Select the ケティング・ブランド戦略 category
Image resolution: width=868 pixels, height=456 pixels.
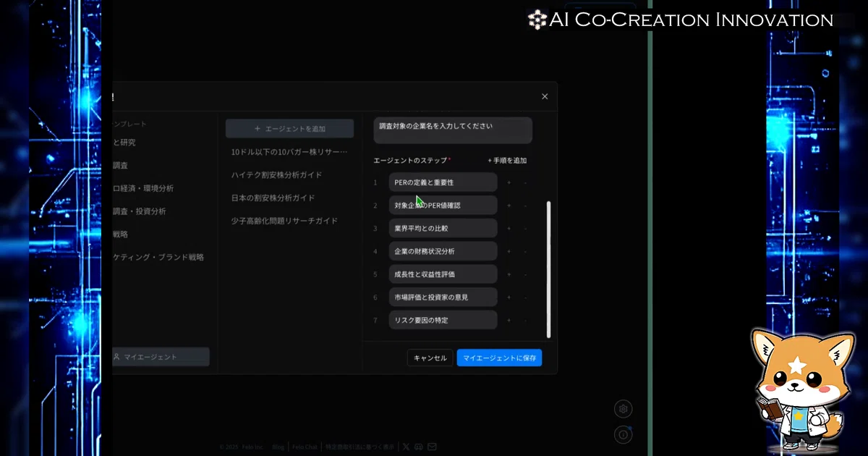tap(158, 257)
